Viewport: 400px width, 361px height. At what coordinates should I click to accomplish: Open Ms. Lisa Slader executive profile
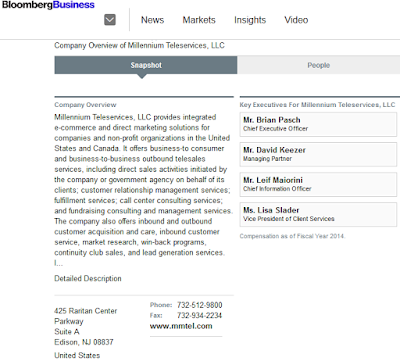[318, 214]
